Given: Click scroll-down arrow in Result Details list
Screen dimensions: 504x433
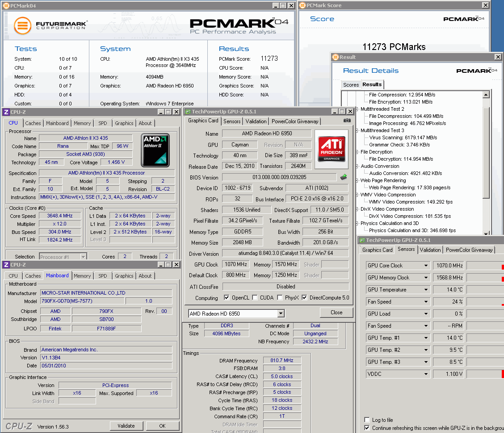Looking at the screenshot, I should point(486,233).
